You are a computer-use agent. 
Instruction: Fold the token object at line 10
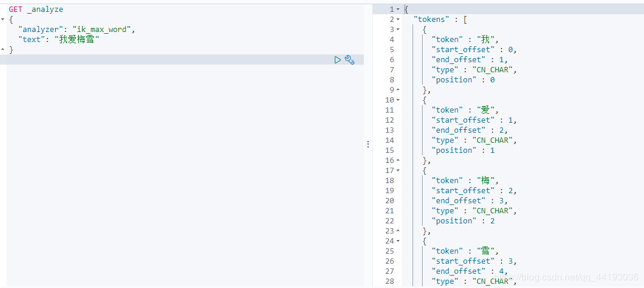click(x=398, y=100)
